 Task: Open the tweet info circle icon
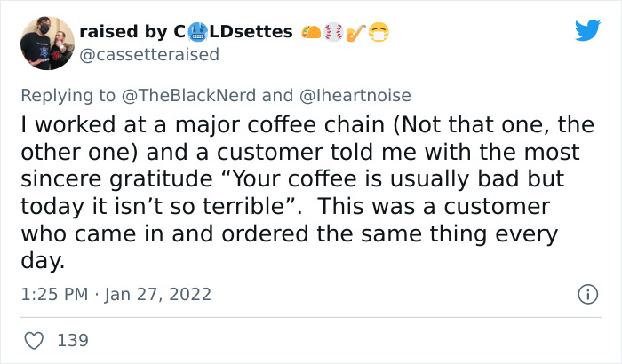click(x=587, y=295)
